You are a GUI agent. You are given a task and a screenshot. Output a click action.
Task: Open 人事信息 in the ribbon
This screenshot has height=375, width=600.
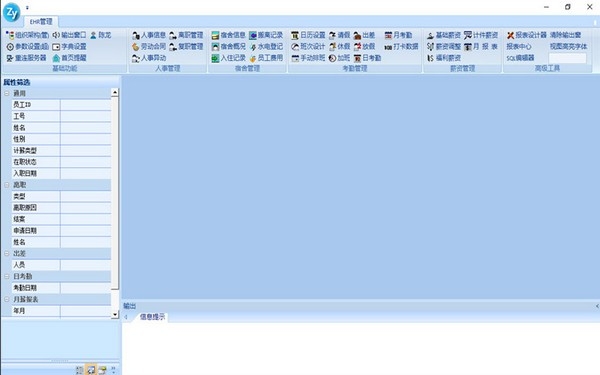[x=149, y=35]
